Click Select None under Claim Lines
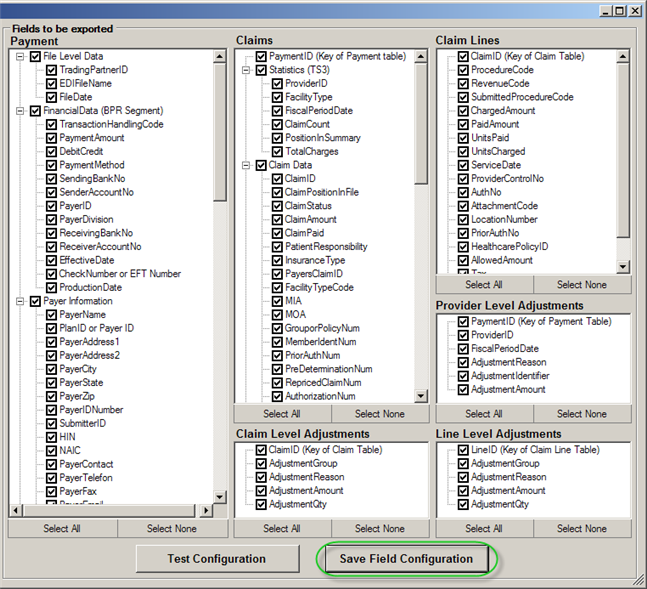The image size is (647, 589). click(x=582, y=285)
